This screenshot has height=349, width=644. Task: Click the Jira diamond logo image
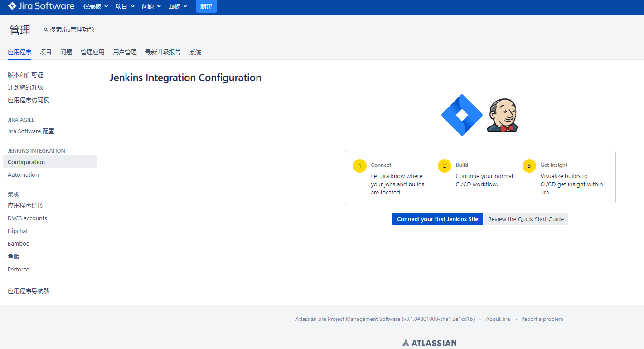(462, 115)
